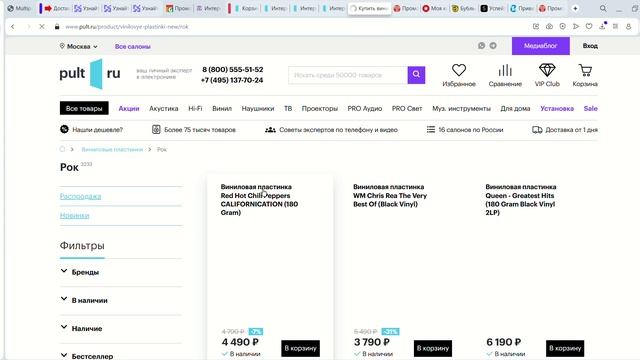640x360 pixels.
Task: Click the purple search magnifier button
Action: [x=416, y=75]
